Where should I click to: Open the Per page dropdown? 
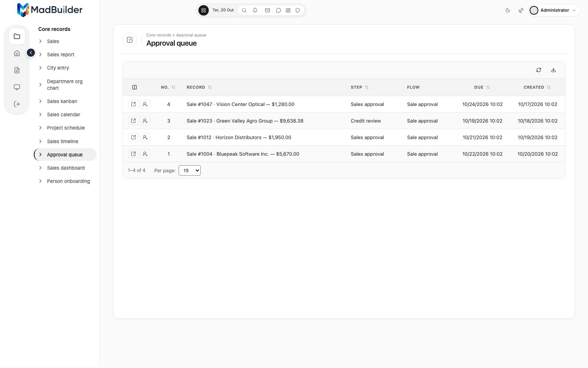tap(190, 170)
